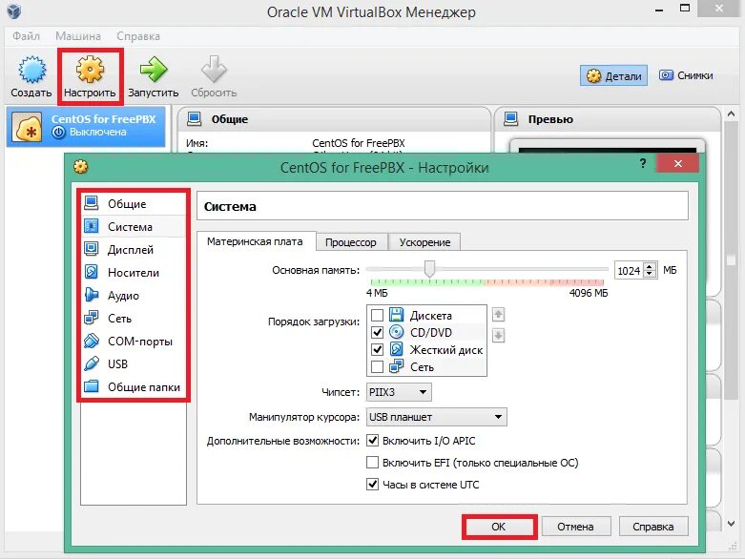Viewport: 745px width, 560px height.
Task: Click main window scrollbar up arrow
Action: click(732, 114)
